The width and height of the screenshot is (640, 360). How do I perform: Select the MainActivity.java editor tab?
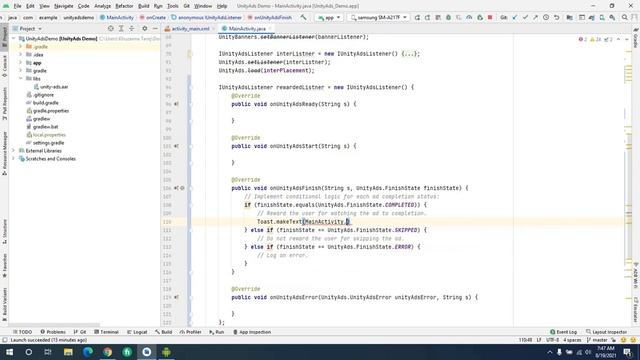pyautogui.click(x=246, y=29)
